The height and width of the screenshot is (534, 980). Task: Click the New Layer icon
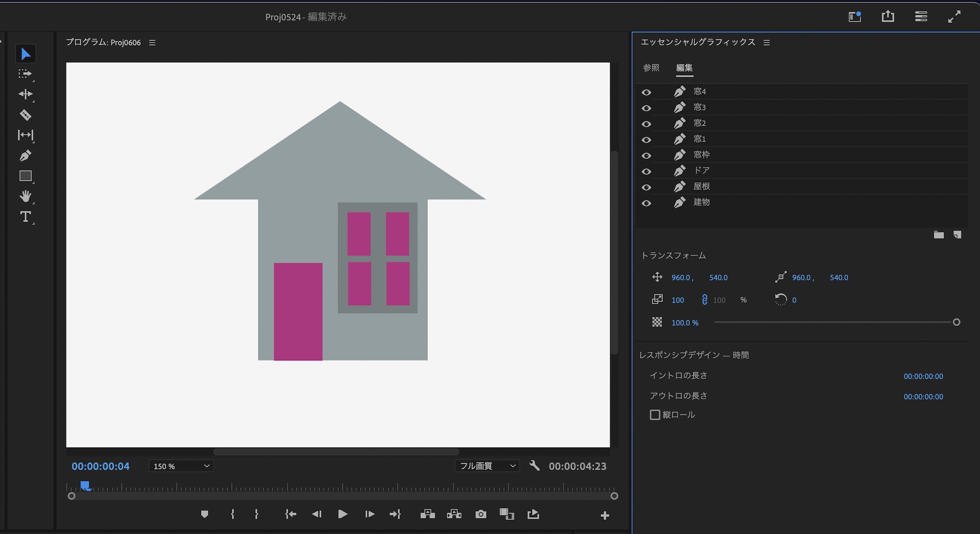pyautogui.click(x=957, y=235)
